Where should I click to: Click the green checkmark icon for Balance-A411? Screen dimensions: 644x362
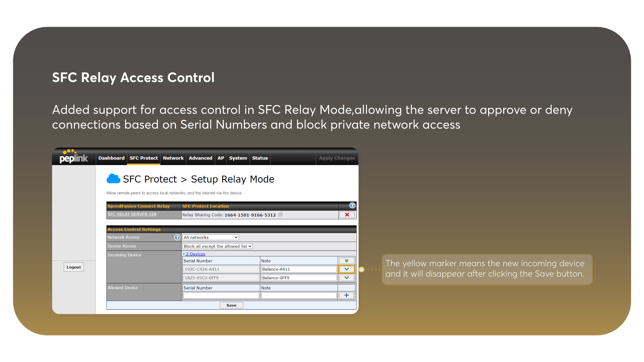point(346,269)
